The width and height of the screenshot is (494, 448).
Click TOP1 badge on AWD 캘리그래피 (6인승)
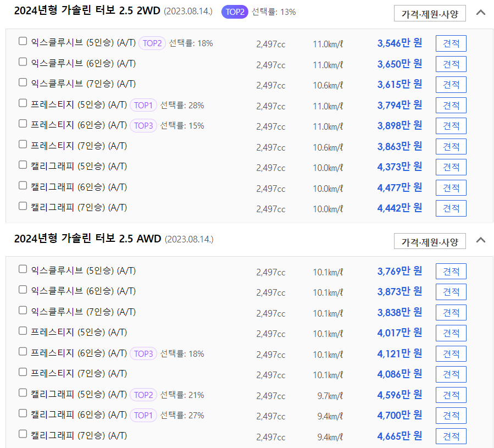pyautogui.click(x=143, y=416)
